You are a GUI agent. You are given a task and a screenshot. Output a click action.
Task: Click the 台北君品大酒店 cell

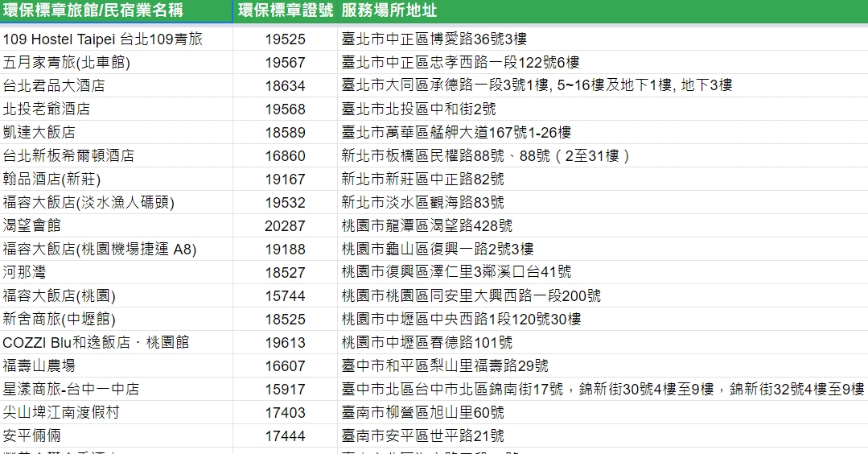(x=117, y=85)
